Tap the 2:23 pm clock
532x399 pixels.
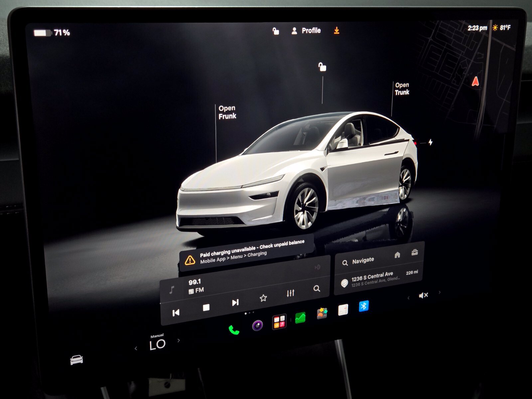[x=477, y=28]
